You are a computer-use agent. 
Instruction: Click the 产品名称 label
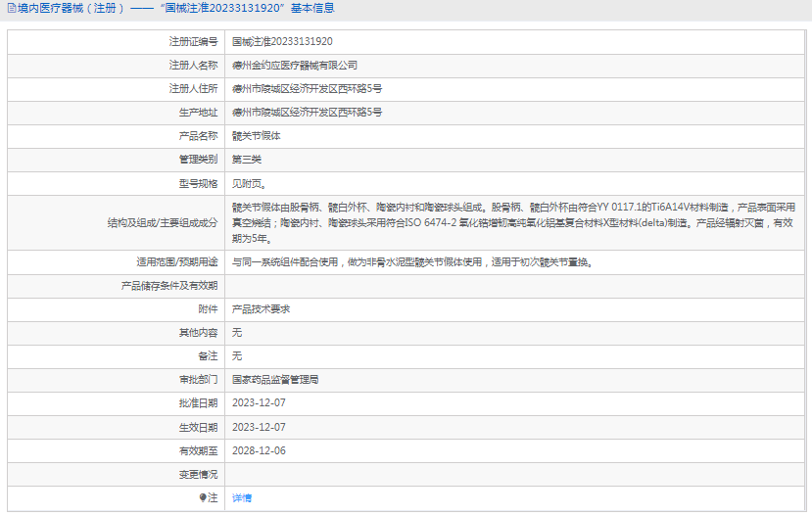pyautogui.click(x=198, y=136)
